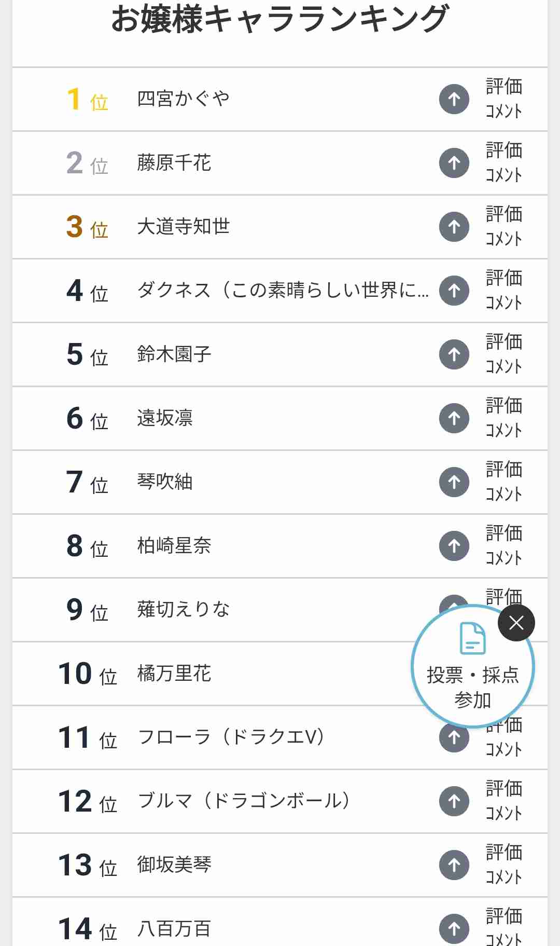Upvote 遠坂凛 with the arrow icon

click(454, 418)
